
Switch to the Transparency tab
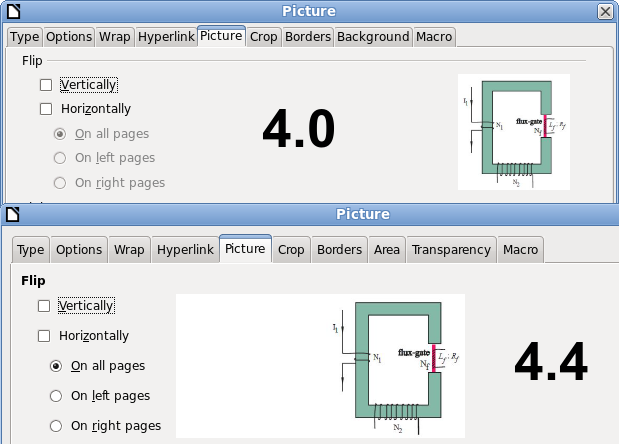point(451,250)
